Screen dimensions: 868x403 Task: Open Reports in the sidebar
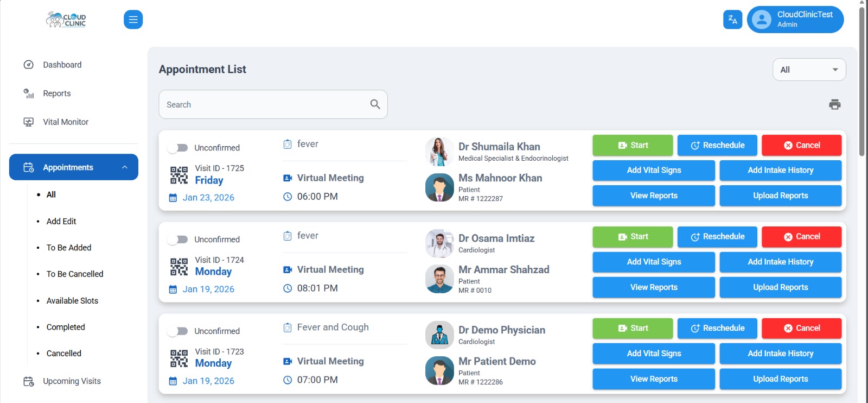coord(57,93)
